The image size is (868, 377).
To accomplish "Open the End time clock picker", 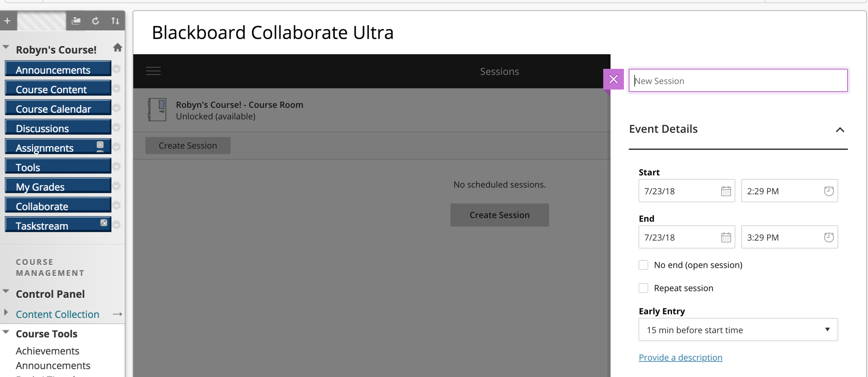I will tap(829, 237).
